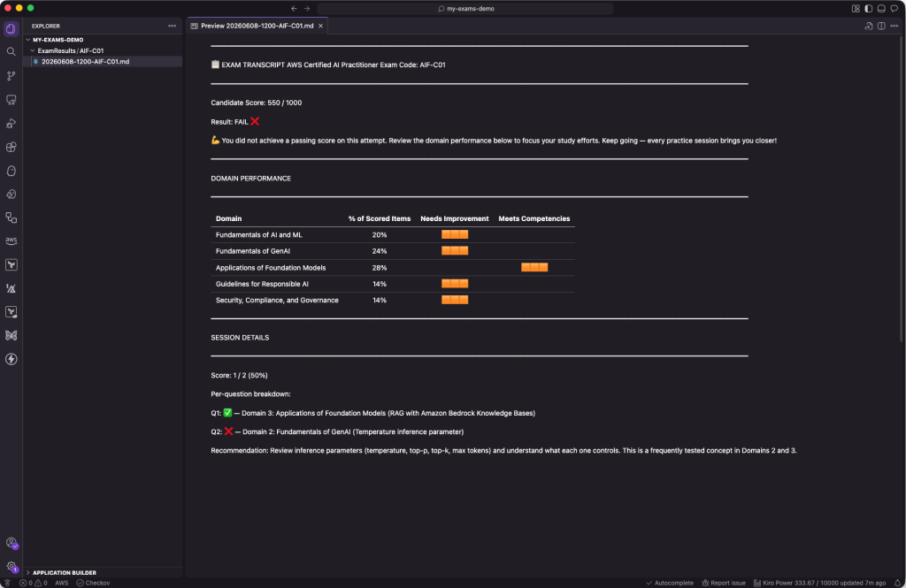
Task: Click the 'Needs Improvement' column header
Action: [454, 218]
